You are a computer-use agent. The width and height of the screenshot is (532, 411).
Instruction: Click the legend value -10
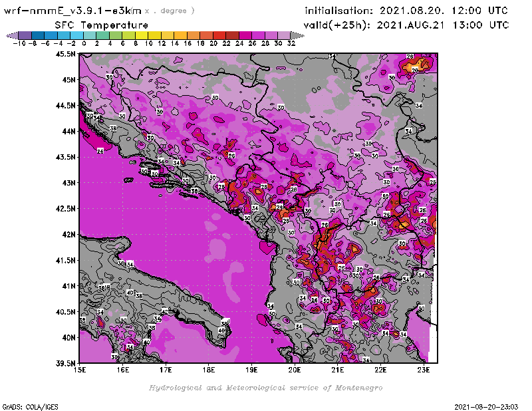click(19, 43)
